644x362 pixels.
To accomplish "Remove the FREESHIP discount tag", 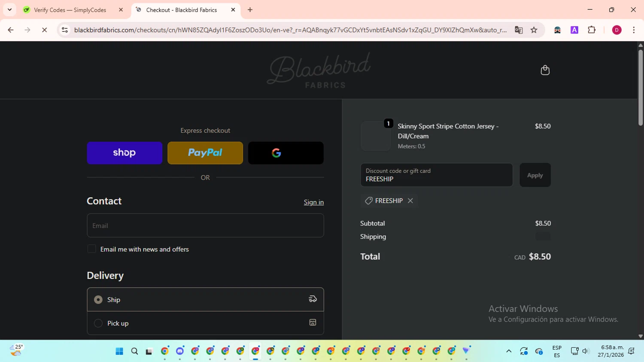I will click(x=410, y=201).
